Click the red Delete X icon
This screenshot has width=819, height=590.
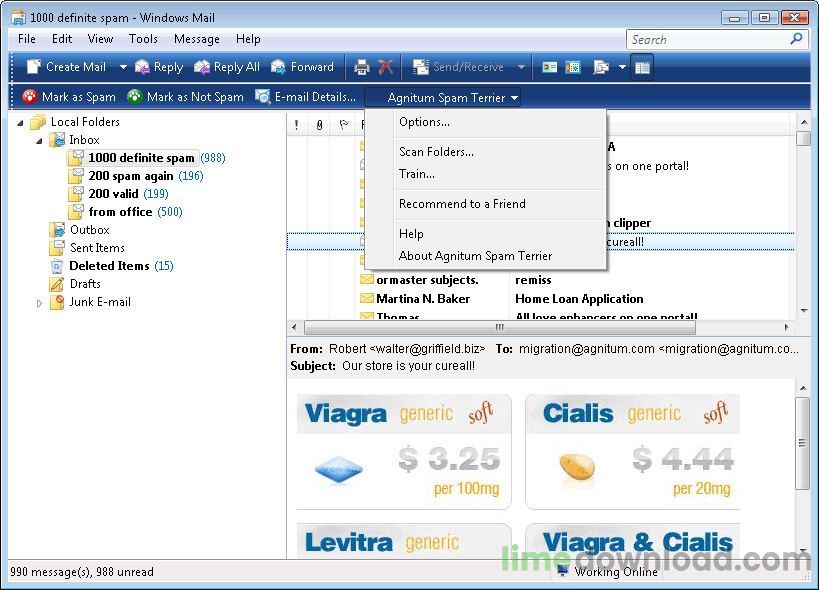(385, 67)
